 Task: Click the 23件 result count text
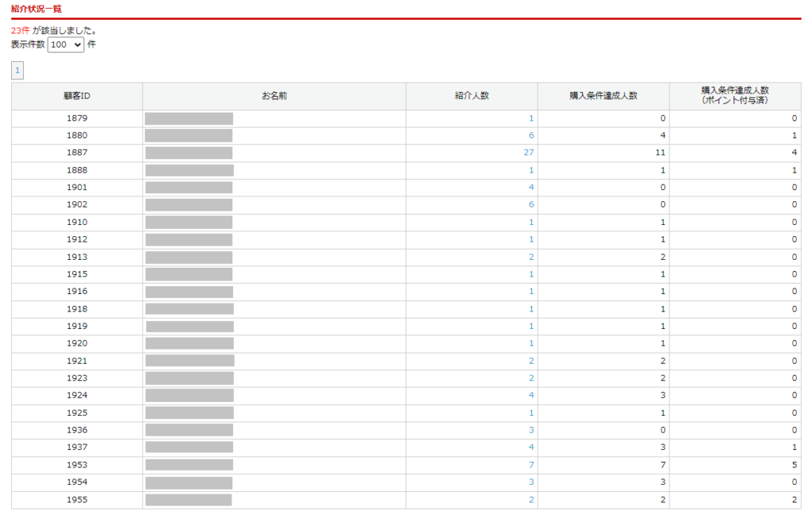(20, 31)
